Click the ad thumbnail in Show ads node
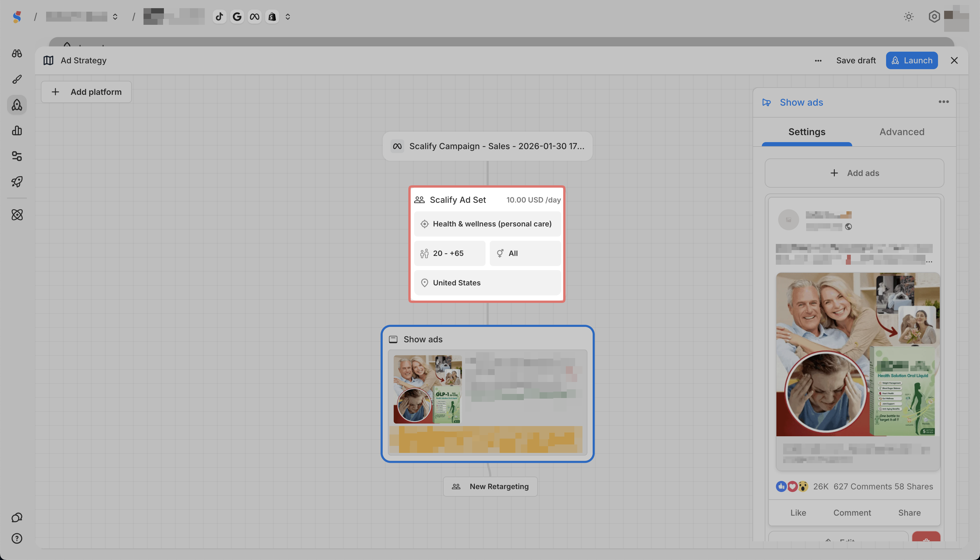The image size is (980, 560). coord(427,389)
